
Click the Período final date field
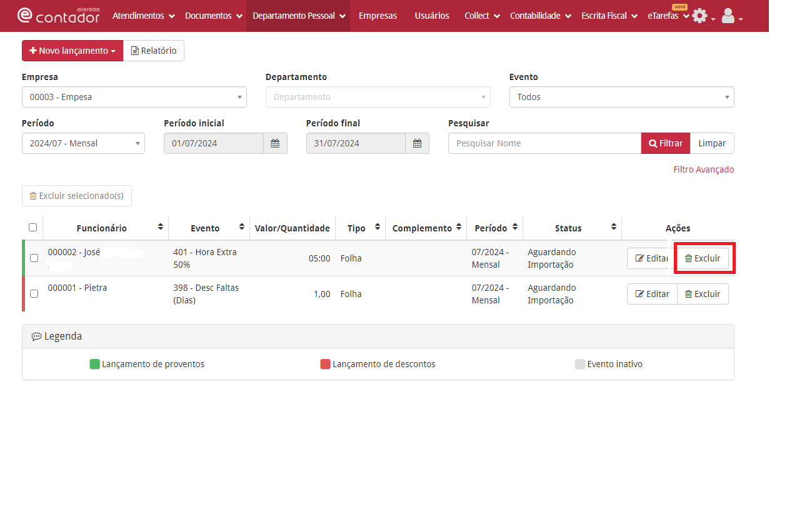(x=356, y=143)
